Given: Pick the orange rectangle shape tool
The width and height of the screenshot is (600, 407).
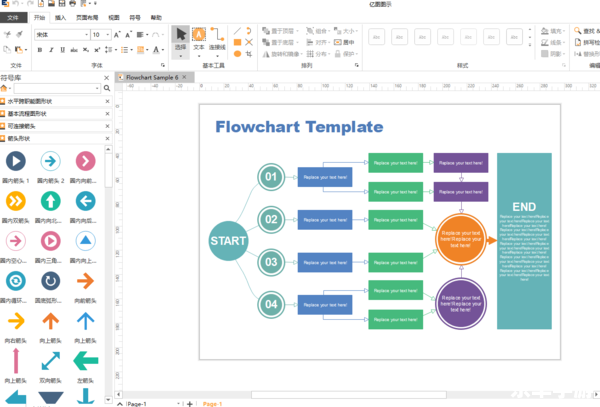Looking at the screenshot, I should tap(237, 42).
